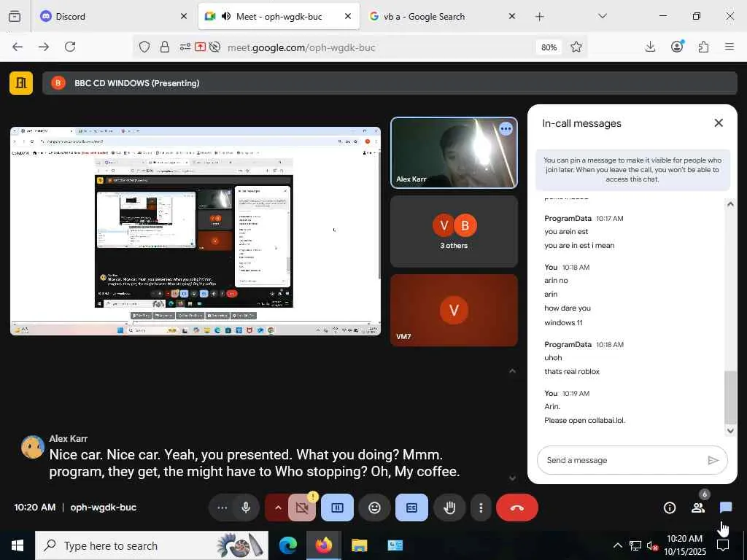Open File Explorer from the taskbar
Viewport: 747px width, 560px height.
pyautogui.click(x=359, y=545)
